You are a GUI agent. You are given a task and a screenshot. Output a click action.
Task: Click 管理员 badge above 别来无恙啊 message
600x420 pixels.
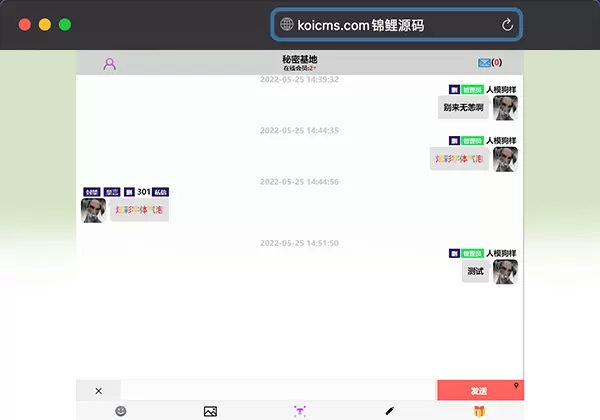[472, 90]
